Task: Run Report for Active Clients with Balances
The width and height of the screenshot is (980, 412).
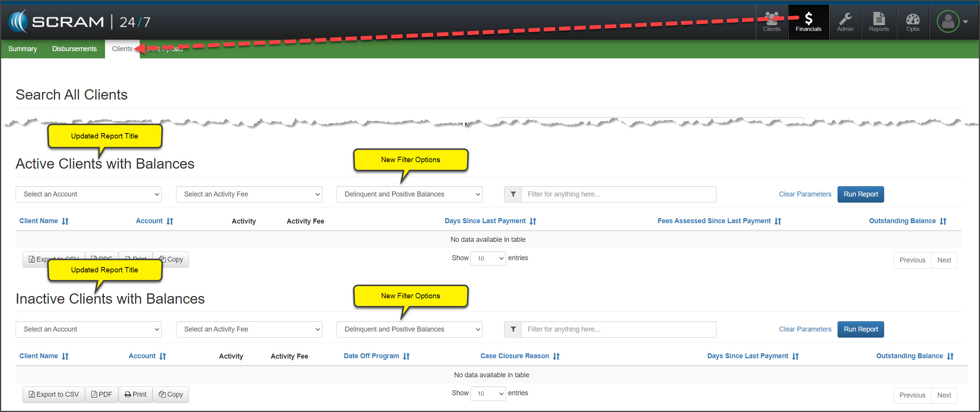Action: [860, 194]
